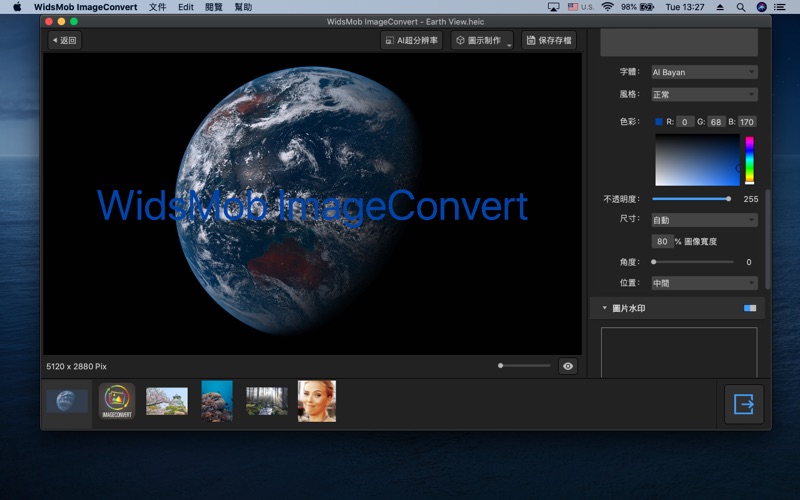Select the coral reef thumbnail
800x500 pixels.
(x=217, y=401)
